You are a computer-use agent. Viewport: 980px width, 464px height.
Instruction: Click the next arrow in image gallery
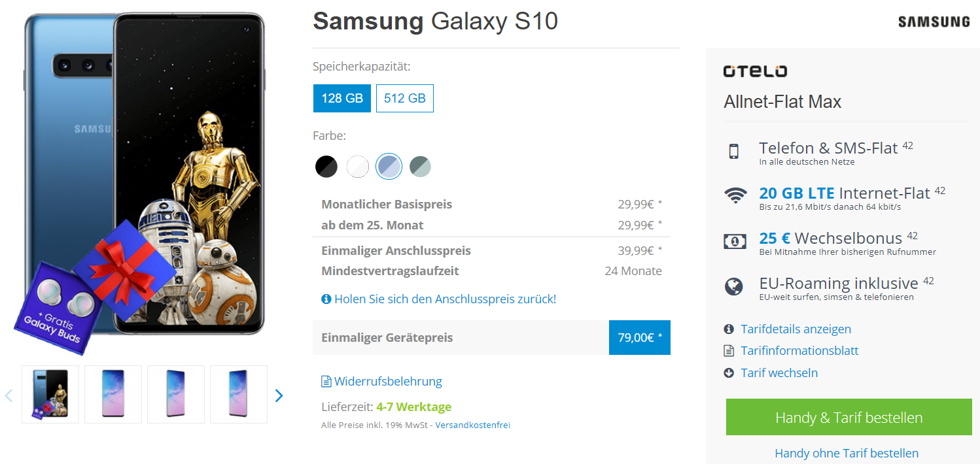[279, 395]
